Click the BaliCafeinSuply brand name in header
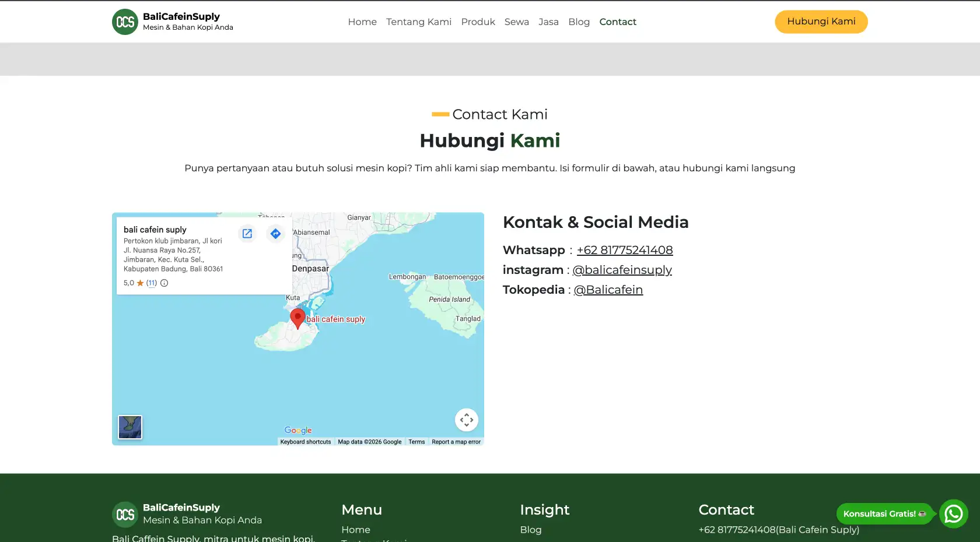980x542 pixels. [181, 16]
